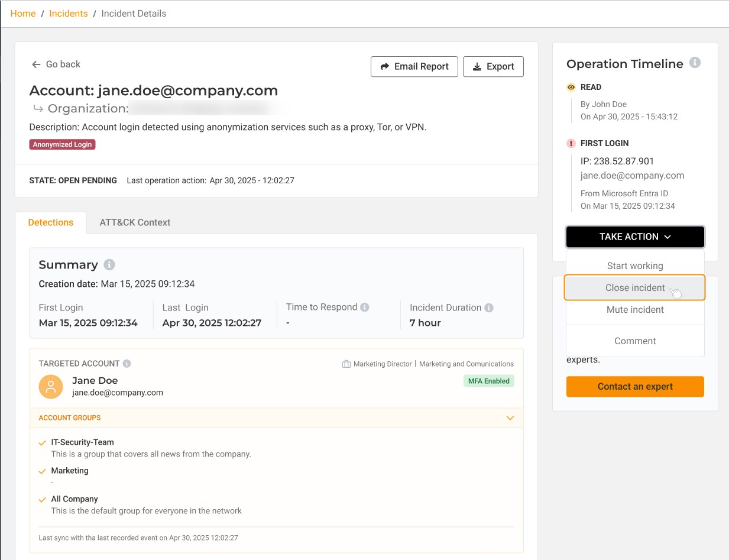
Task: Click the checkmark beside All Company
Action: pyautogui.click(x=42, y=500)
